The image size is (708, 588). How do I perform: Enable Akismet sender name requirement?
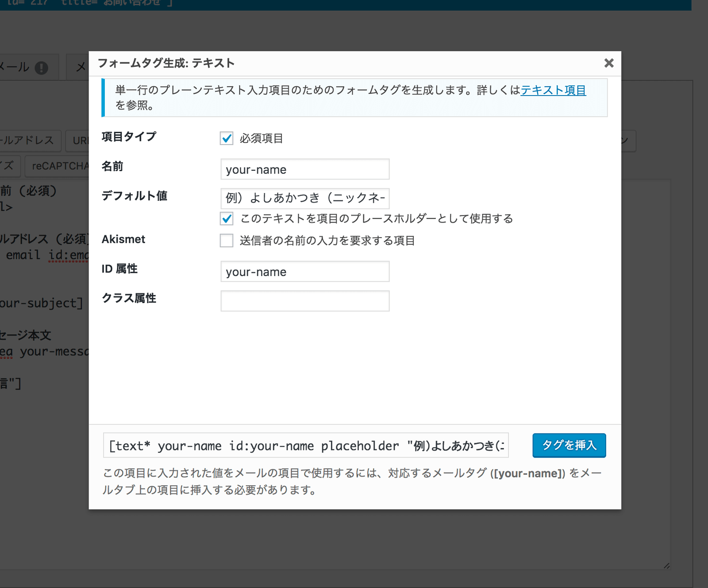(x=226, y=241)
